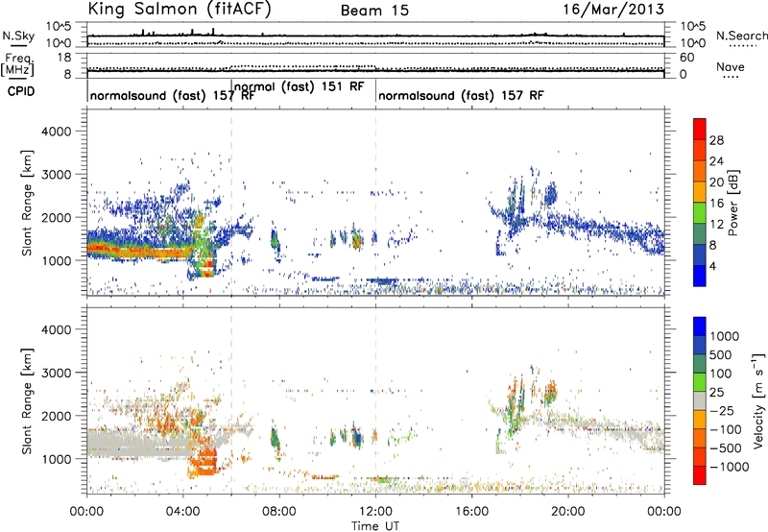Click normalsound (fast) 157 RF label starting at 00:00

click(172, 95)
